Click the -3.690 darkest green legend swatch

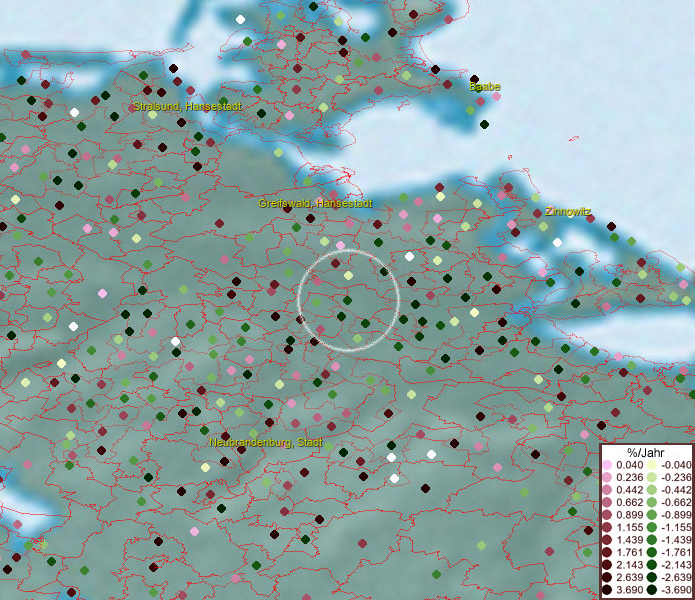652,590
